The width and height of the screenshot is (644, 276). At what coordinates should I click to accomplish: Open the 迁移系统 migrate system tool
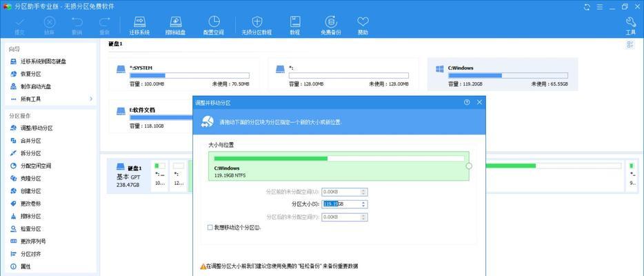tap(140, 26)
